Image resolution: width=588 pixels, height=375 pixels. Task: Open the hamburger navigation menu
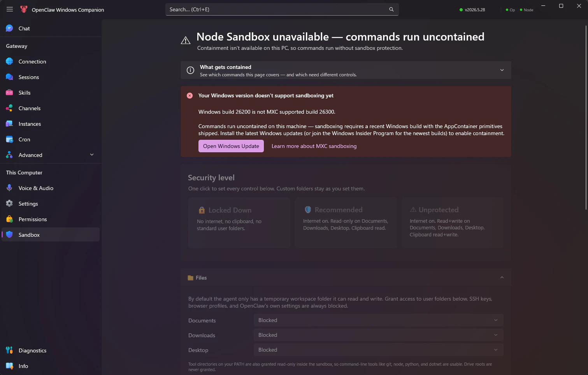(x=10, y=9)
